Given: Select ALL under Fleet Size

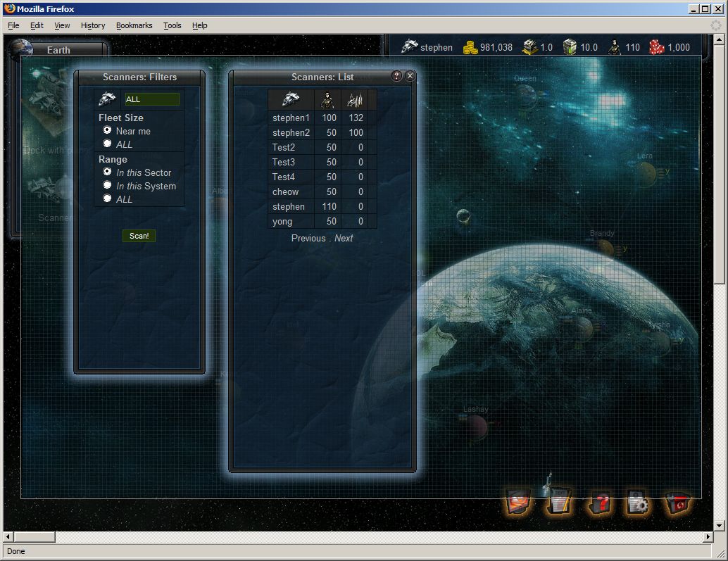Looking at the screenshot, I should coord(107,144).
